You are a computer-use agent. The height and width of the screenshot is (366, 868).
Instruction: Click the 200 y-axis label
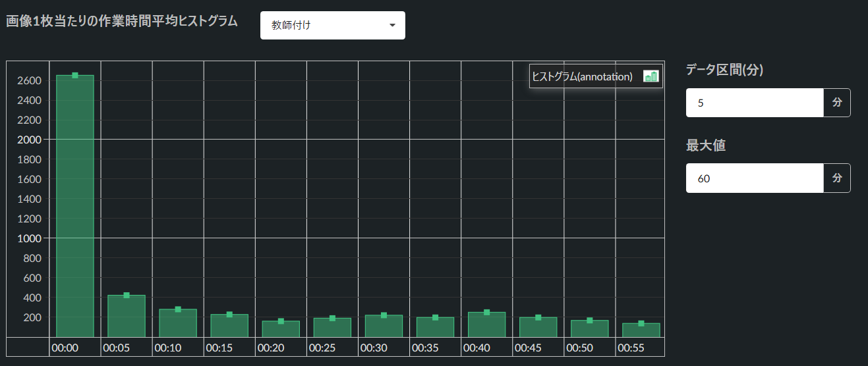[x=34, y=317]
